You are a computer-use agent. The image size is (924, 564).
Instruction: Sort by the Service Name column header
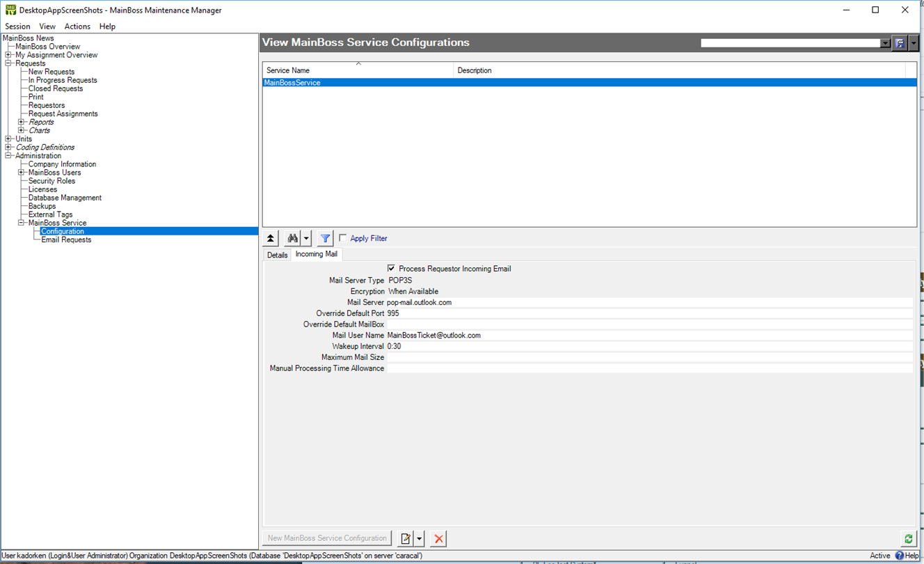(358, 70)
